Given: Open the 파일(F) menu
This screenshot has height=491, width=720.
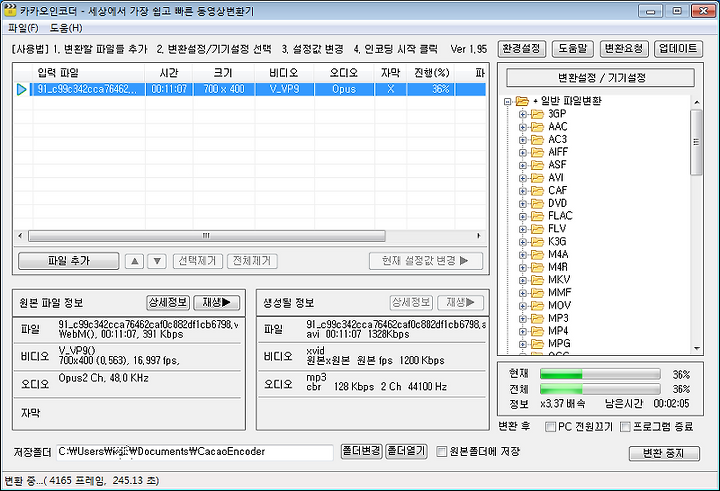Looking at the screenshot, I should pyautogui.click(x=23, y=28).
